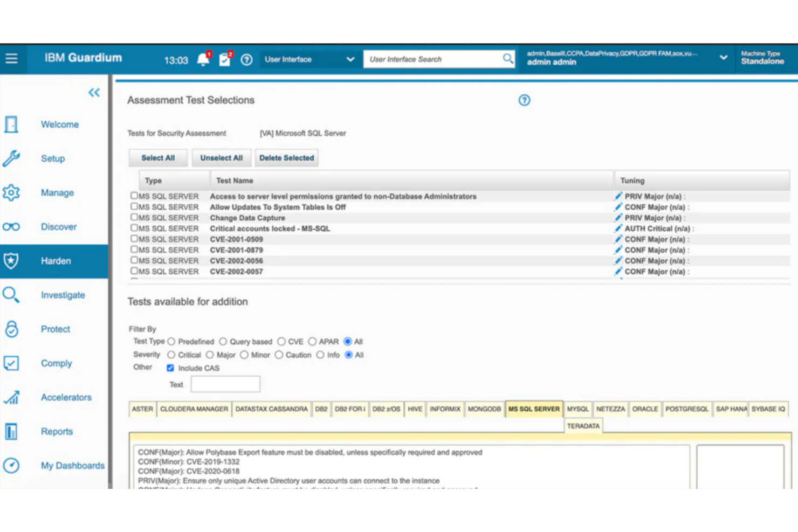Select Predefined test type radio button

pyautogui.click(x=171, y=342)
